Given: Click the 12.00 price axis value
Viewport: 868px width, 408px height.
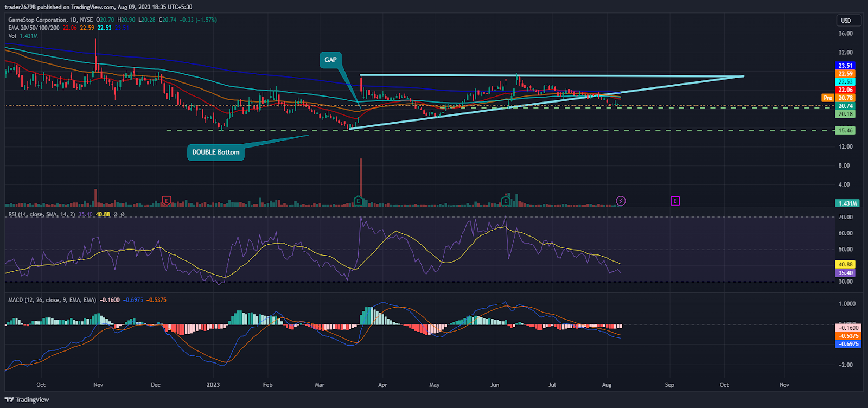Looking at the screenshot, I should point(845,146).
